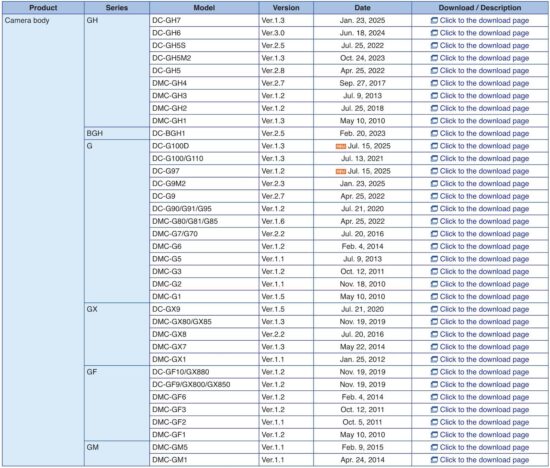550x468 pixels.
Task: Select the Feb. 20, 2023 date cell
Action: coord(362,133)
